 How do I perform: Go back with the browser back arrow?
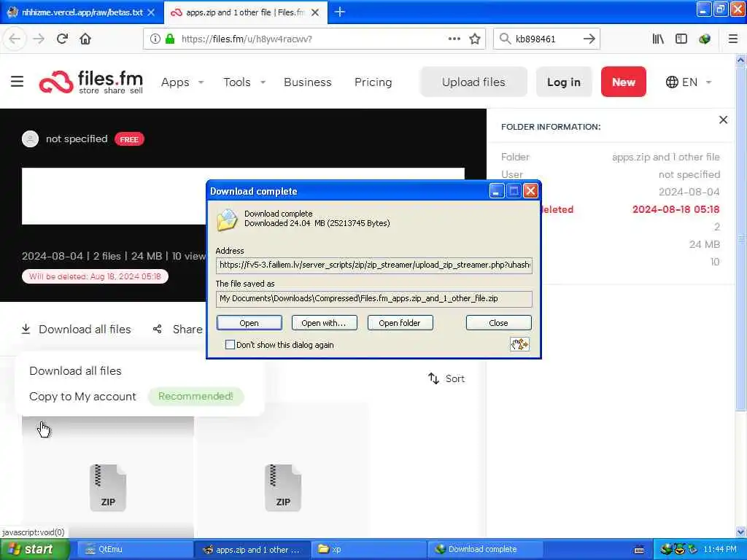15,39
